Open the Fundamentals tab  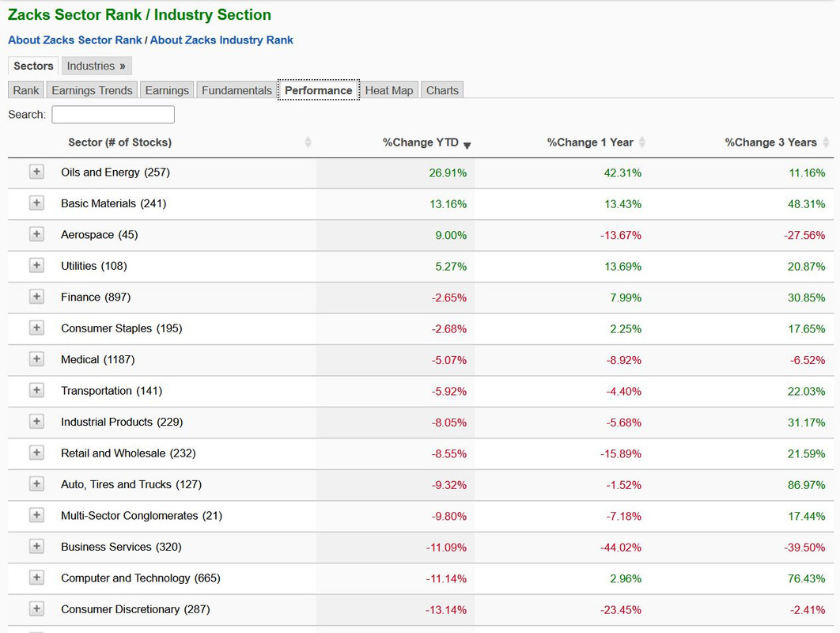click(236, 90)
